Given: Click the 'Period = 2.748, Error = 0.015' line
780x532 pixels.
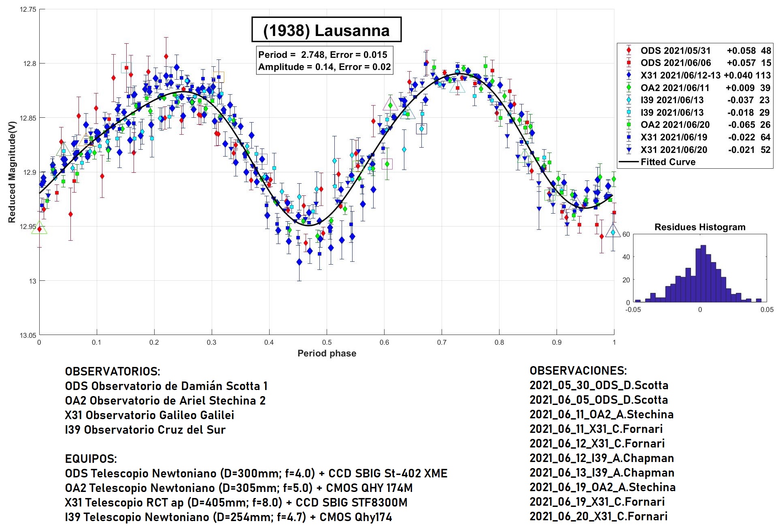Looking at the screenshot, I should pos(323,55).
